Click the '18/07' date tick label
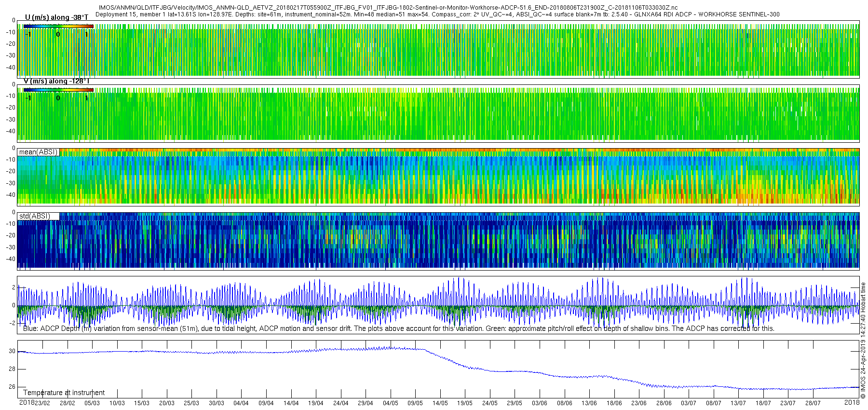The width and height of the screenshot is (868, 410). point(763,403)
